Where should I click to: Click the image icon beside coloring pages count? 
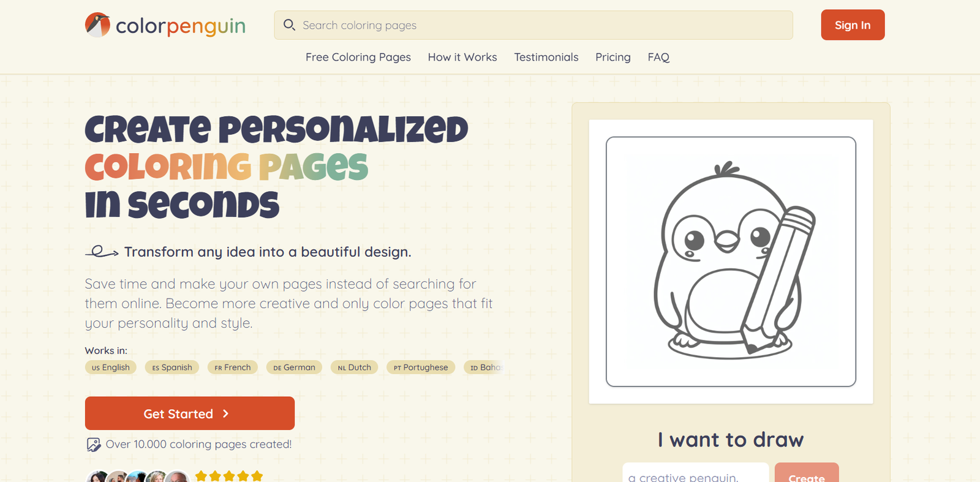[93, 445]
